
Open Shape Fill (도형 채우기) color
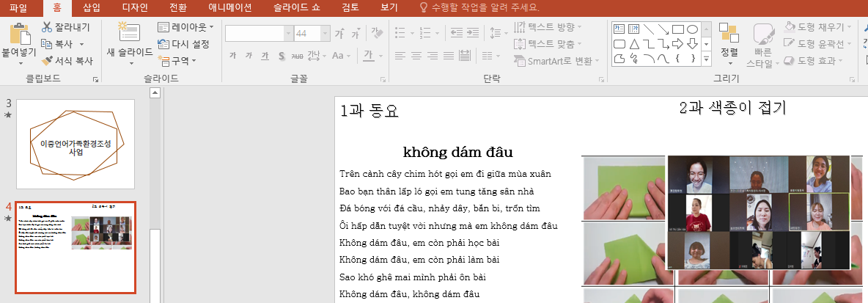[x=818, y=26]
